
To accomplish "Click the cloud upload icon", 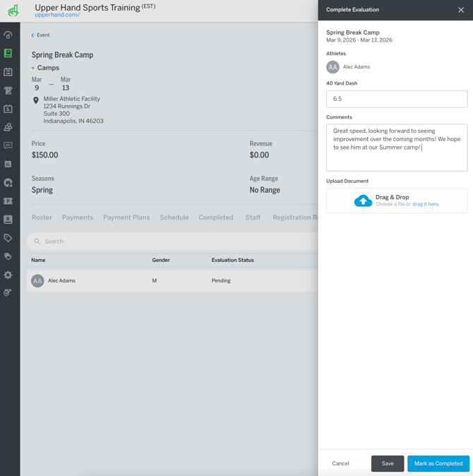I will coord(363,201).
